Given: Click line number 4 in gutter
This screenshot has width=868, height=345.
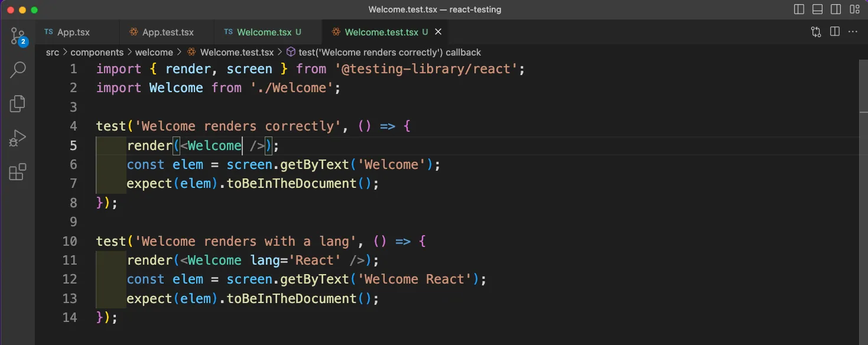Looking at the screenshot, I should (73, 126).
